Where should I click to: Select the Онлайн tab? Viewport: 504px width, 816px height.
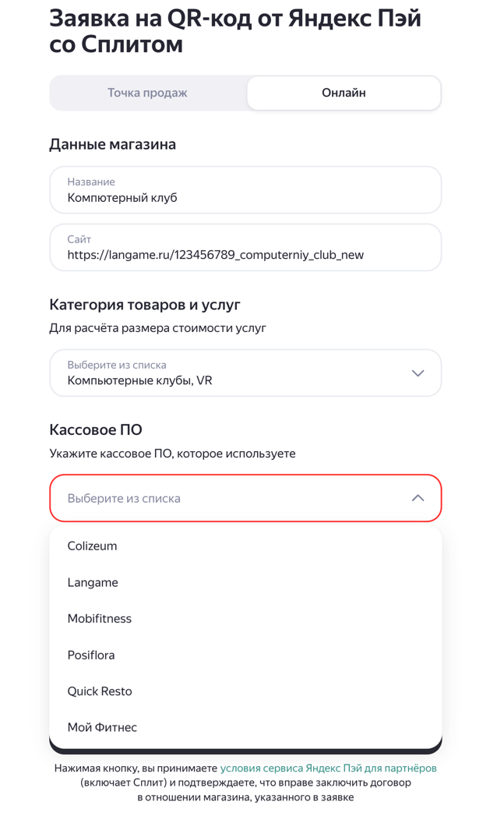[x=344, y=93]
